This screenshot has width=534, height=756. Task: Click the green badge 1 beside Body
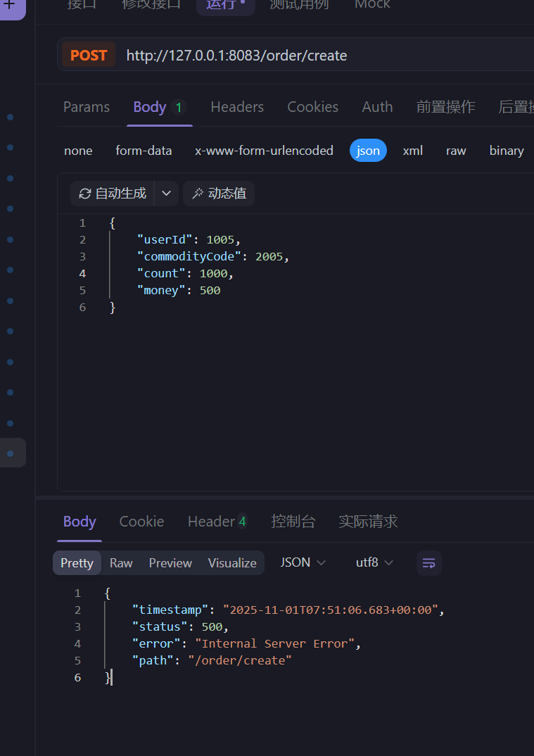click(178, 107)
